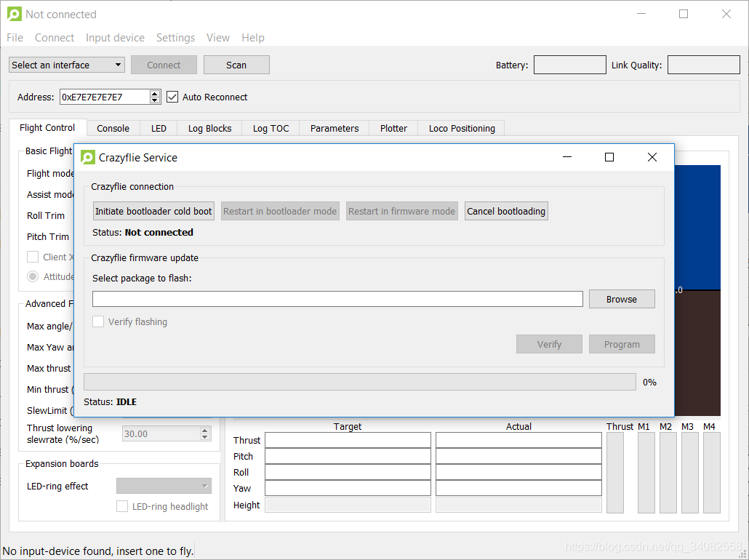
Task: Click the Target Yaw field
Action: tap(348, 488)
